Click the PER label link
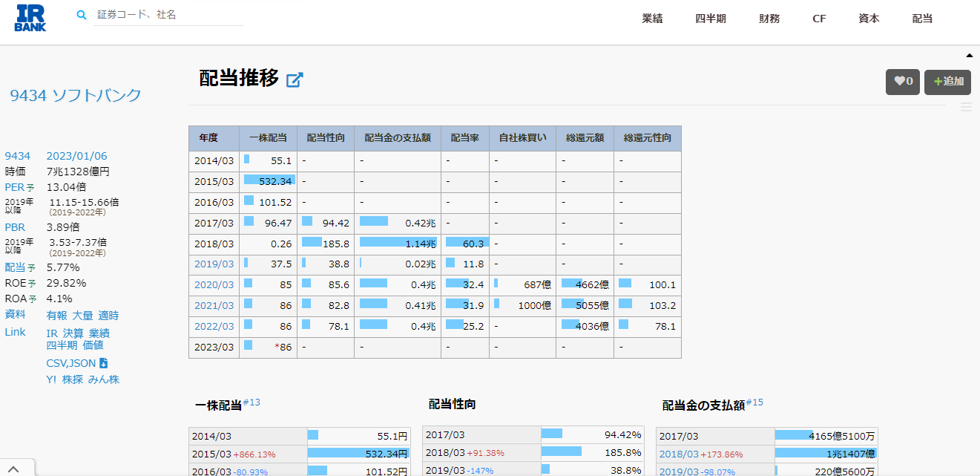 (15, 187)
